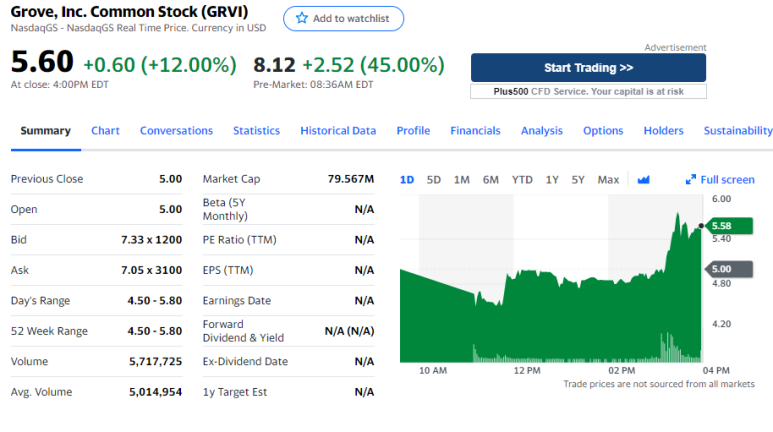Click the Avg. Volume value 5,014,954
The width and height of the screenshot is (773, 432).
[x=155, y=392]
